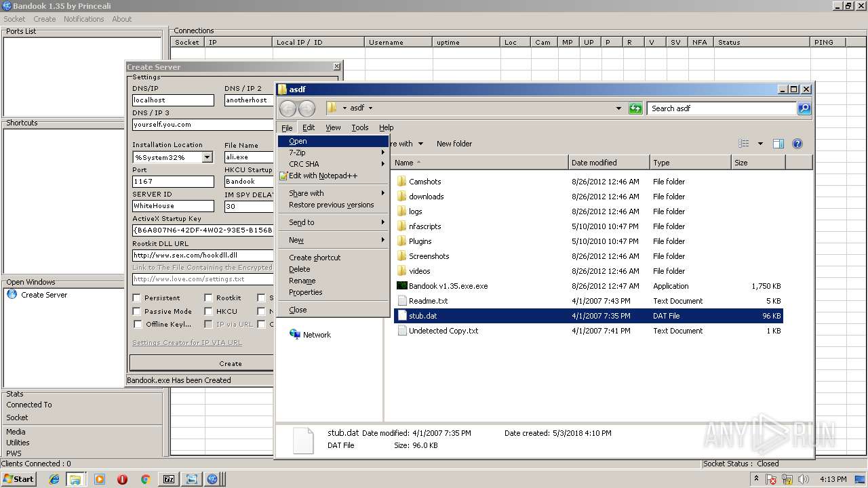Choose Open from the File menu
Image resolution: width=868 pixels, height=488 pixels.
point(333,141)
